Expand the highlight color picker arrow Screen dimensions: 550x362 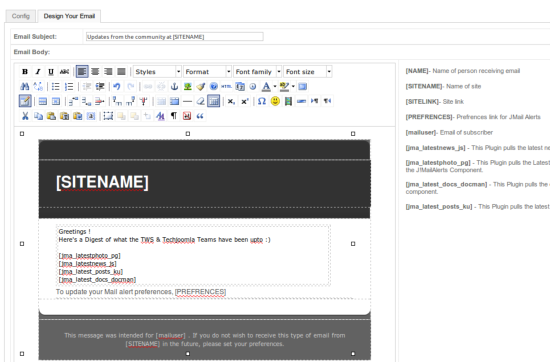(293, 86)
